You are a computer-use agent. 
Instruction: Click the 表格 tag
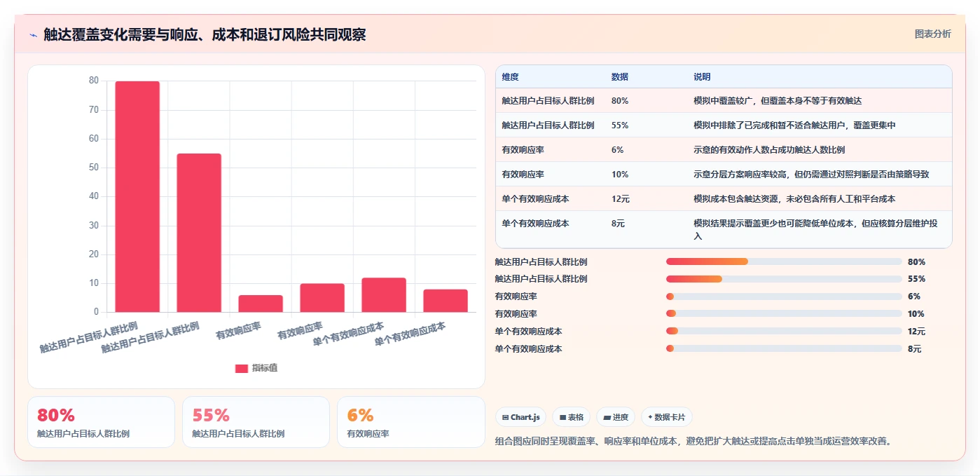tap(572, 417)
